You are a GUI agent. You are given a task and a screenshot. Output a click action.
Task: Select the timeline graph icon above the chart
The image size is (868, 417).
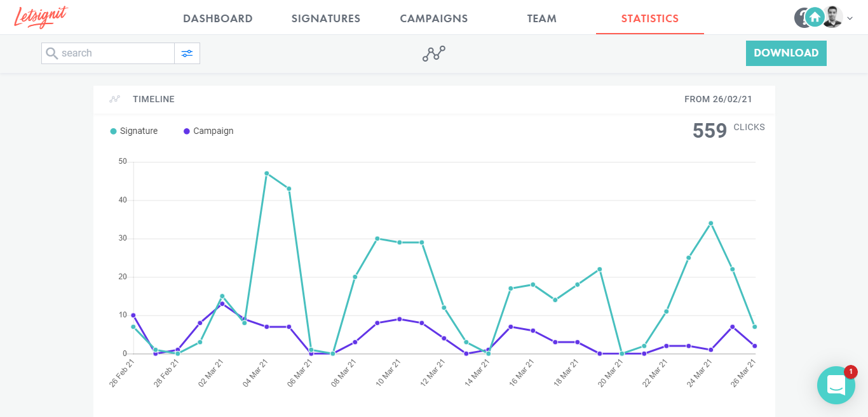click(433, 53)
